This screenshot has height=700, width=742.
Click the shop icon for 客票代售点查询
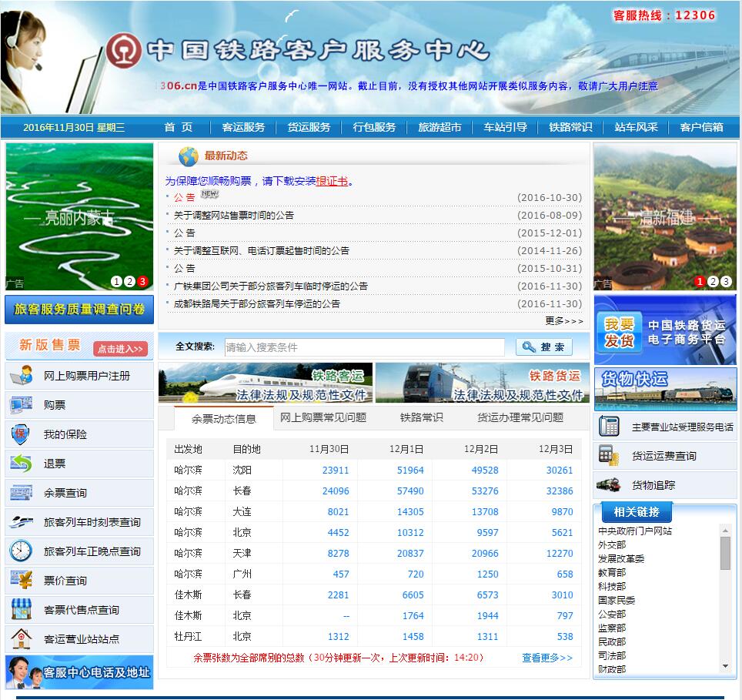point(22,610)
